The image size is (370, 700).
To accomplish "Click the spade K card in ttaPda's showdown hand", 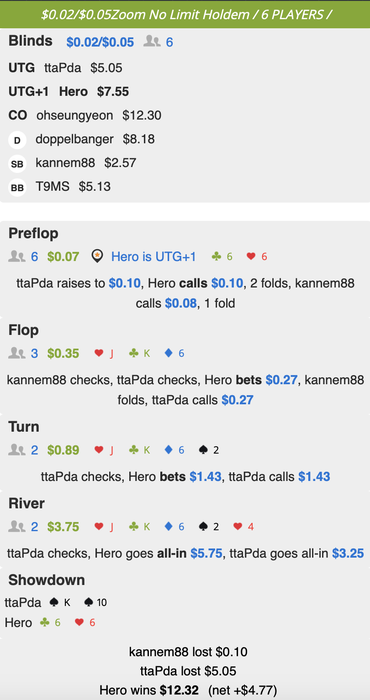I will (61, 603).
